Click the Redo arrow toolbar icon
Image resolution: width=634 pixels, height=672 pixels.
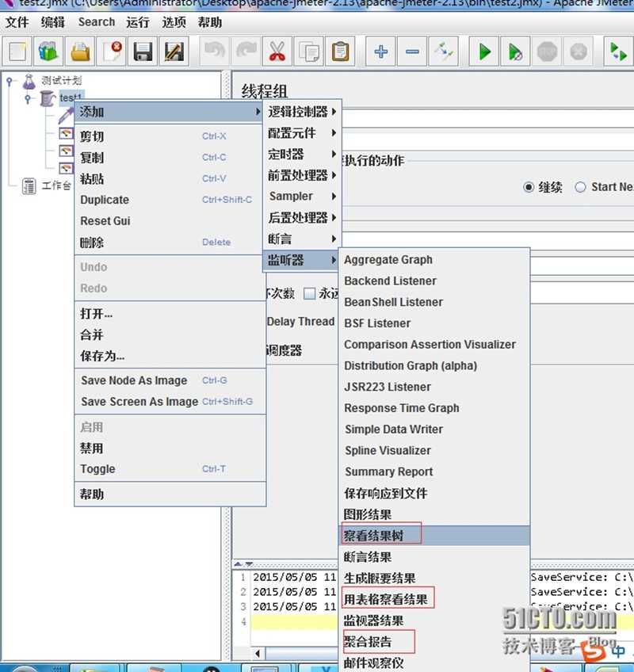(246, 52)
